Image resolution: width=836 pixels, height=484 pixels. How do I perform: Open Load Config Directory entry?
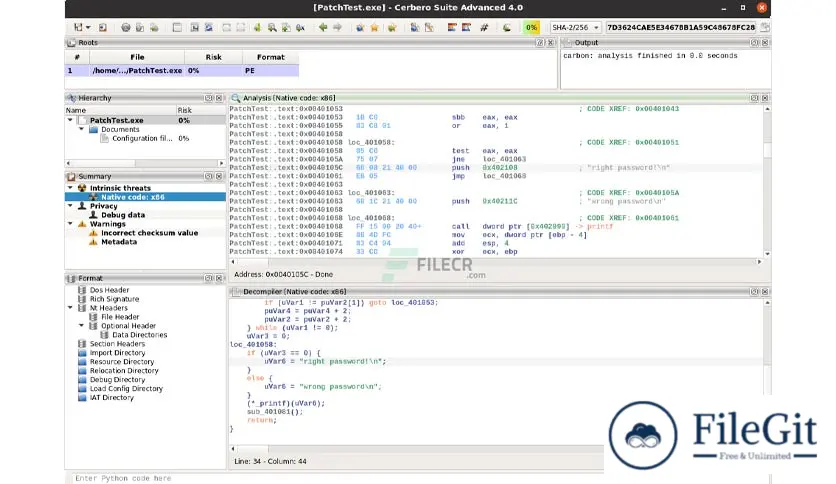pyautogui.click(x=126, y=389)
